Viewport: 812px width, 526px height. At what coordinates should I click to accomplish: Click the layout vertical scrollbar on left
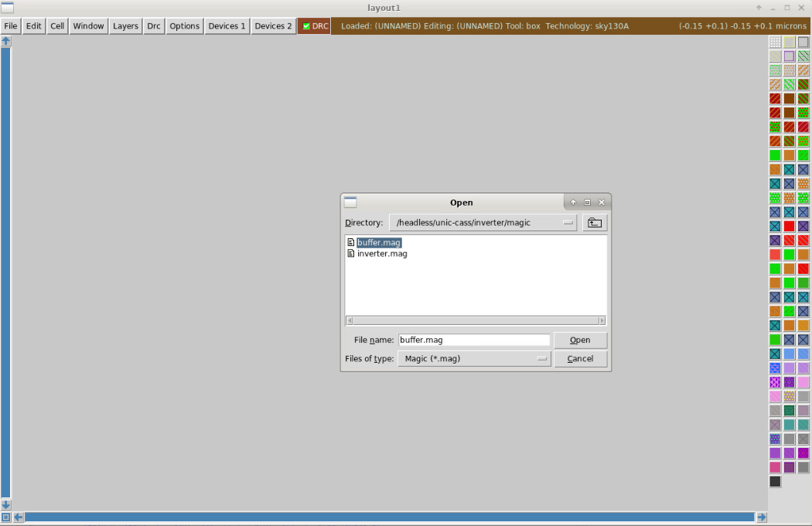point(5,272)
